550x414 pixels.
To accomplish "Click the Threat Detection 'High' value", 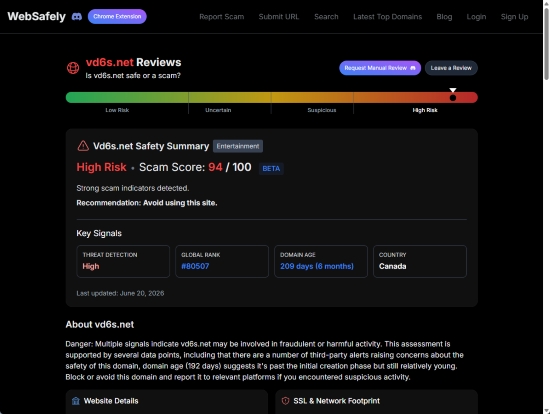I will coord(91,266).
